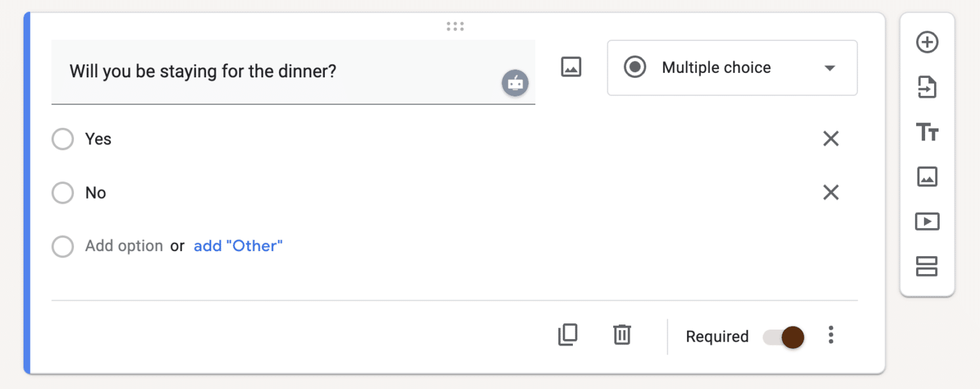Duplicate this question
The width and height of the screenshot is (980, 389).
pyautogui.click(x=568, y=335)
